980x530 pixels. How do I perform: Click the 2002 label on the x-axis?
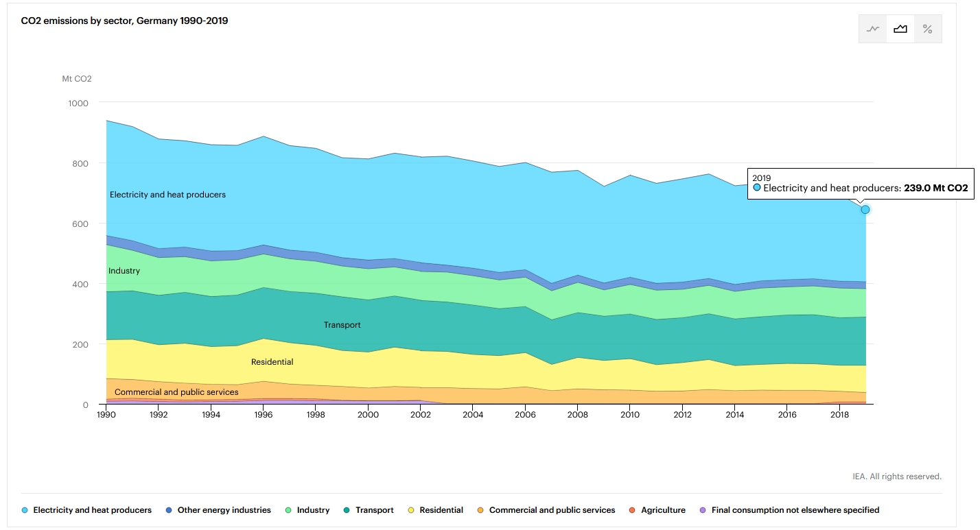click(421, 415)
